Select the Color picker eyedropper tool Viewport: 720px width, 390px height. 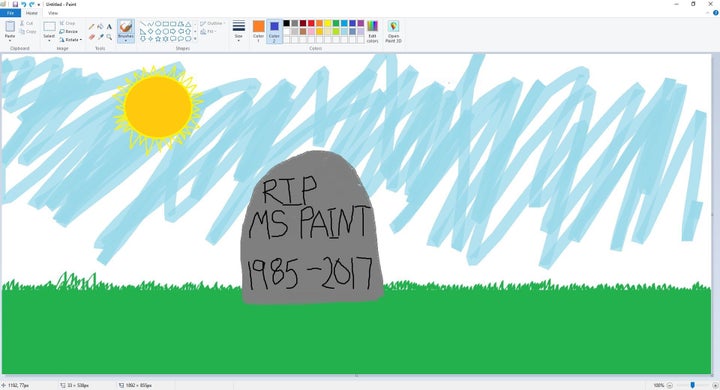click(x=100, y=37)
